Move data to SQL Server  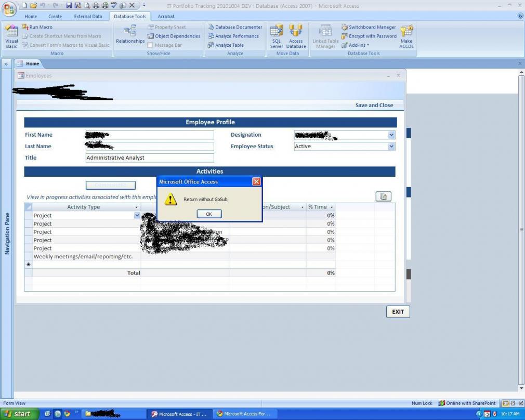(277, 36)
